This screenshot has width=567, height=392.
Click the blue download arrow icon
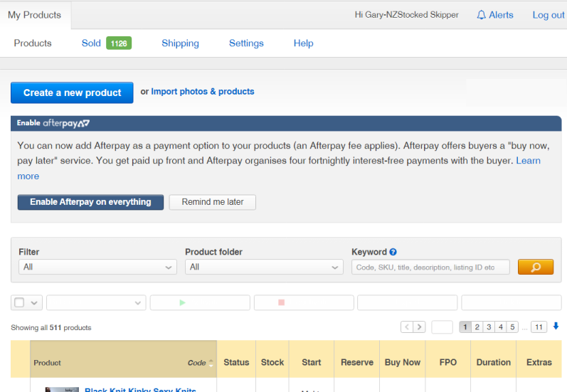click(556, 327)
